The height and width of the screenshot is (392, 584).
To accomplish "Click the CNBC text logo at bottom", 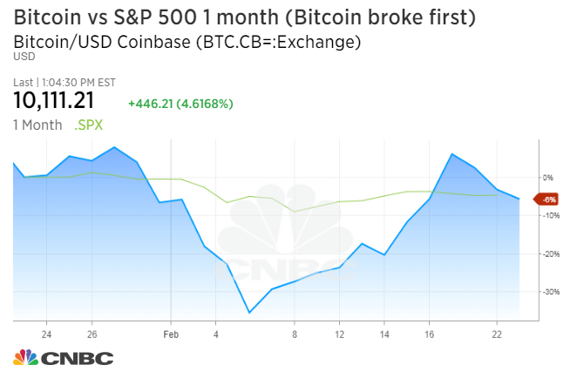I will click(78, 358).
